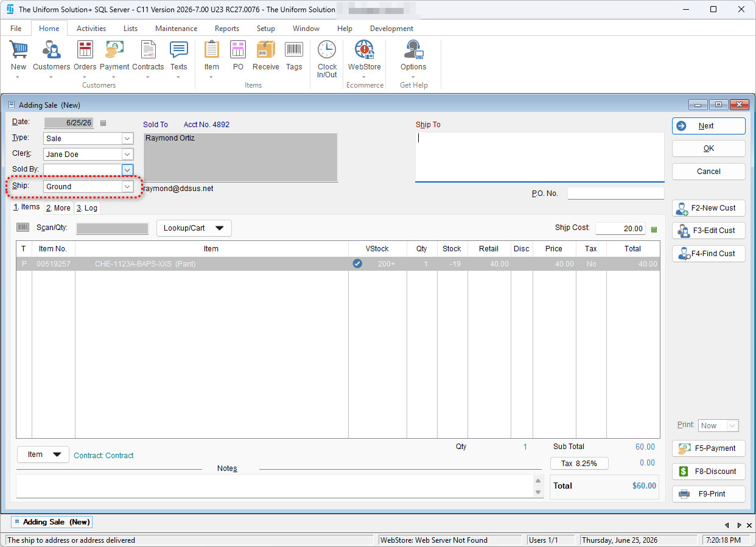Click the F3-Edit Cust button
Screen dimensions: 756x547
709,231
